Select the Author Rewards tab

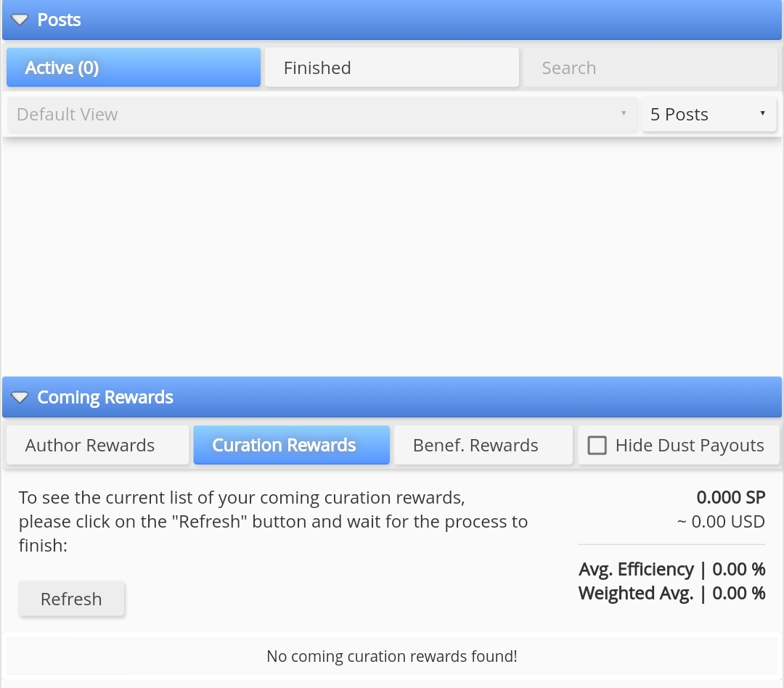98,445
